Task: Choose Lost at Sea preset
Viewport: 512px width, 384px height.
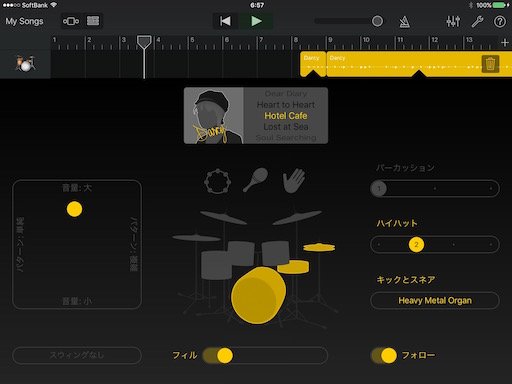Action: pos(286,127)
